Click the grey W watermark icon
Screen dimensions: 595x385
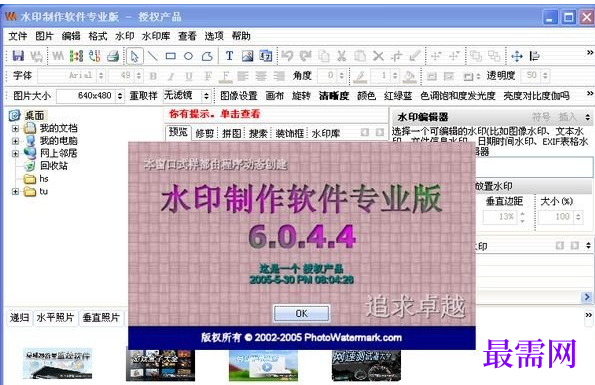pos(58,56)
